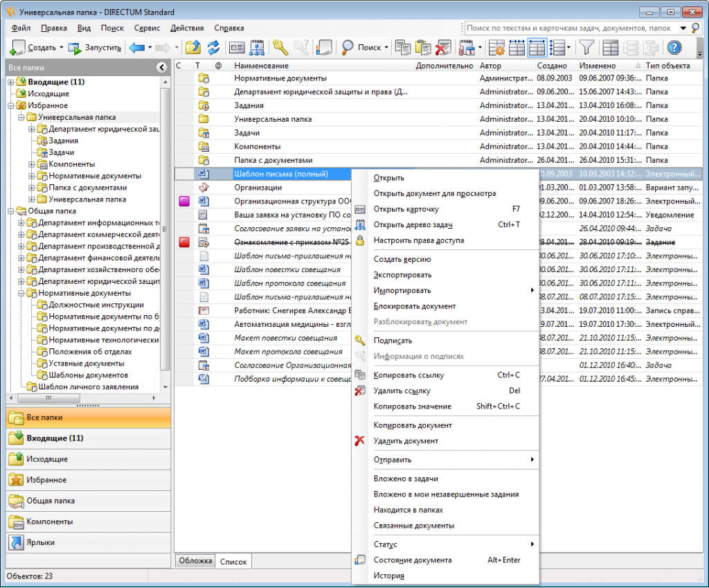Select the Папка с документами list row
The height and width of the screenshot is (588, 709).
pyautogui.click(x=438, y=160)
